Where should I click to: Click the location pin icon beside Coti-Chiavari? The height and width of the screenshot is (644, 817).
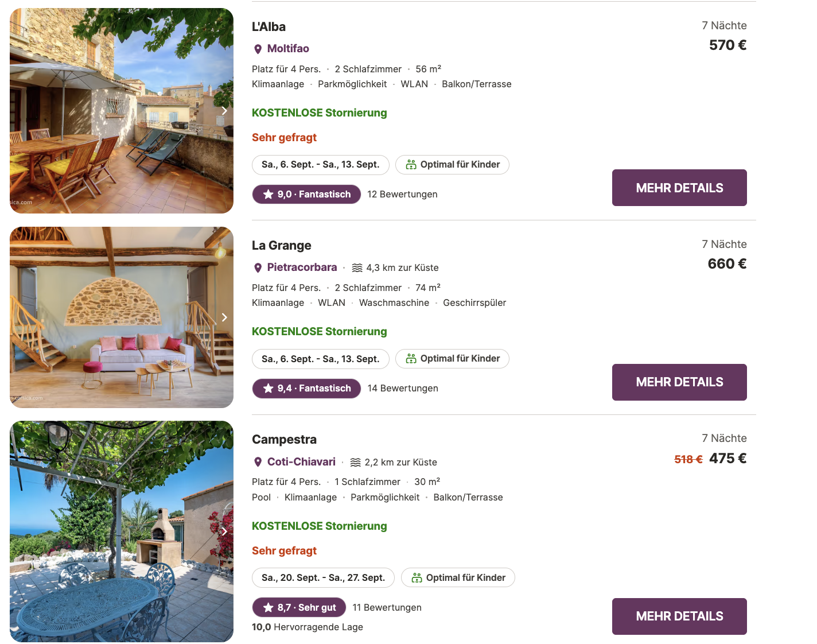(x=258, y=462)
